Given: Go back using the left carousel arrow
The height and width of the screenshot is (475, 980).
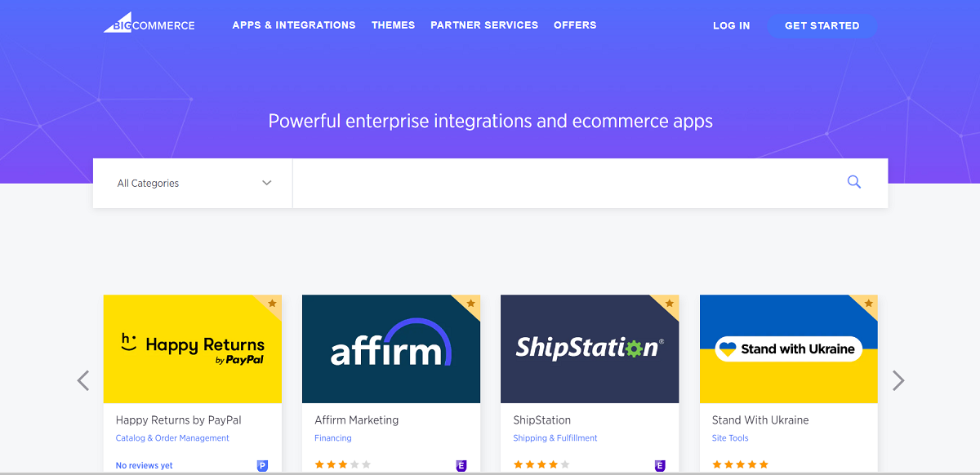Looking at the screenshot, I should tap(82, 380).
